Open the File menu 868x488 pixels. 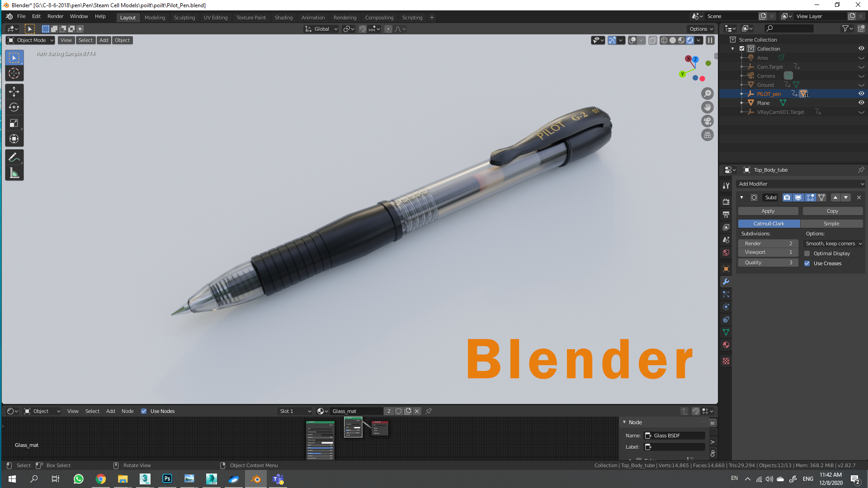21,16
